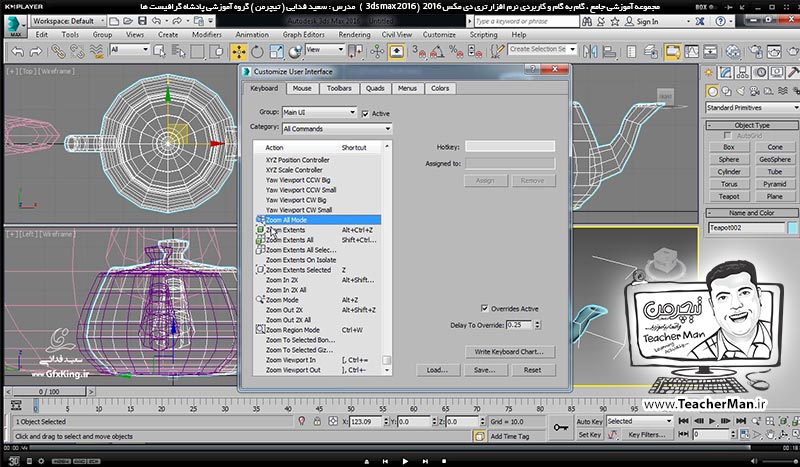The width and height of the screenshot is (800, 467).
Task: Click the Select by Name icon
Action: click(x=178, y=51)
